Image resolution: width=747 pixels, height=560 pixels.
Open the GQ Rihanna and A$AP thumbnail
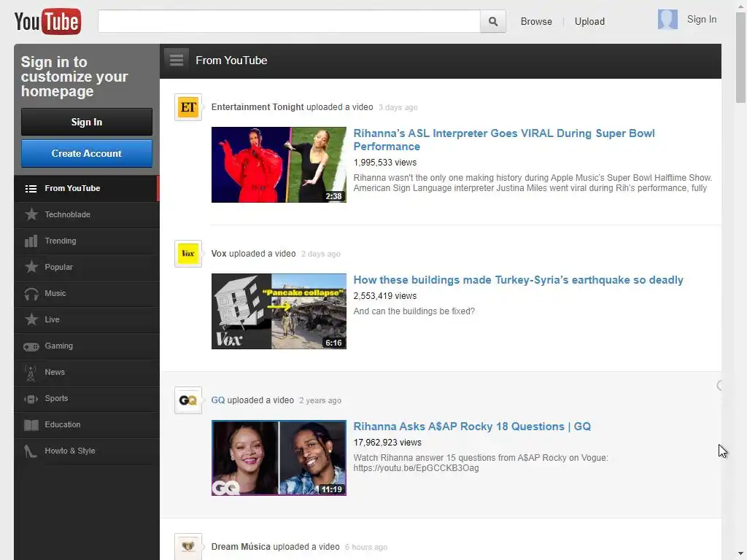279,458
